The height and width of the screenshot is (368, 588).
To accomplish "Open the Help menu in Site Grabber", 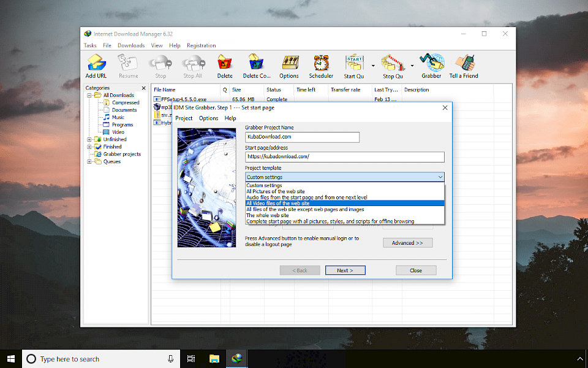I will click(x=230, y=118).
